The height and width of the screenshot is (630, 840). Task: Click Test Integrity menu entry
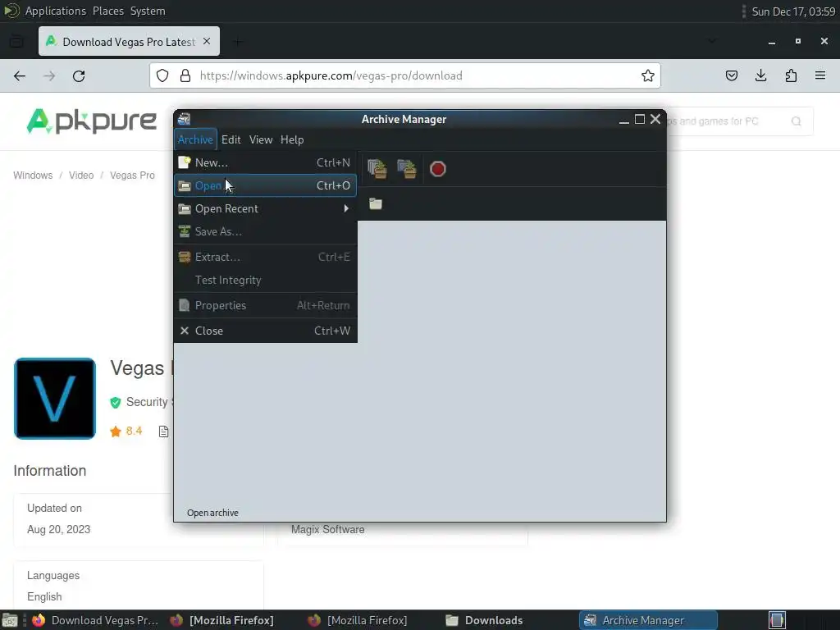tap(265, 280)
